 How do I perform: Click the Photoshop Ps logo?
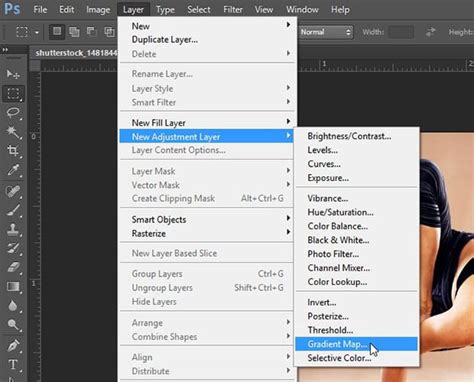pyautogui.click(x=12, y=9)
